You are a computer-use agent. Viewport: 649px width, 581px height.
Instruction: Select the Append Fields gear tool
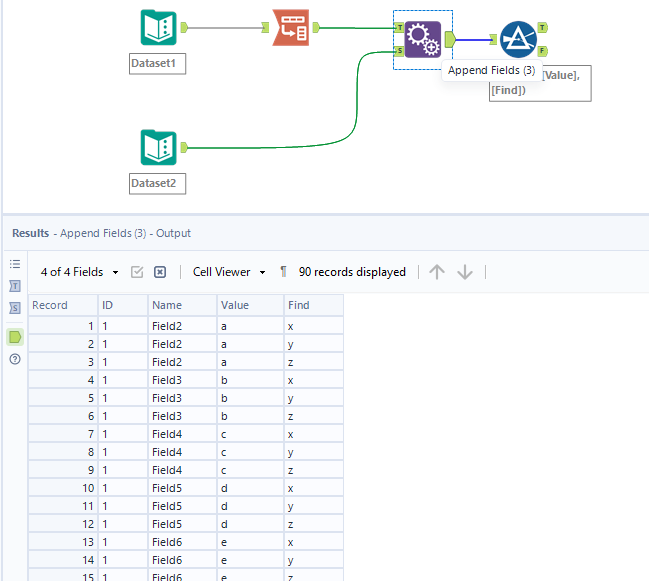[x=422, y=39]
